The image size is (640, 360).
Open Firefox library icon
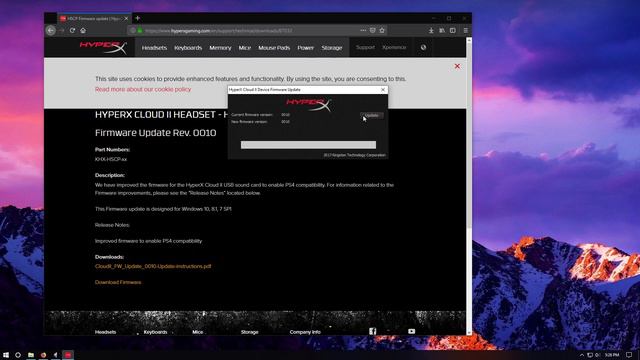coord(442,30)
